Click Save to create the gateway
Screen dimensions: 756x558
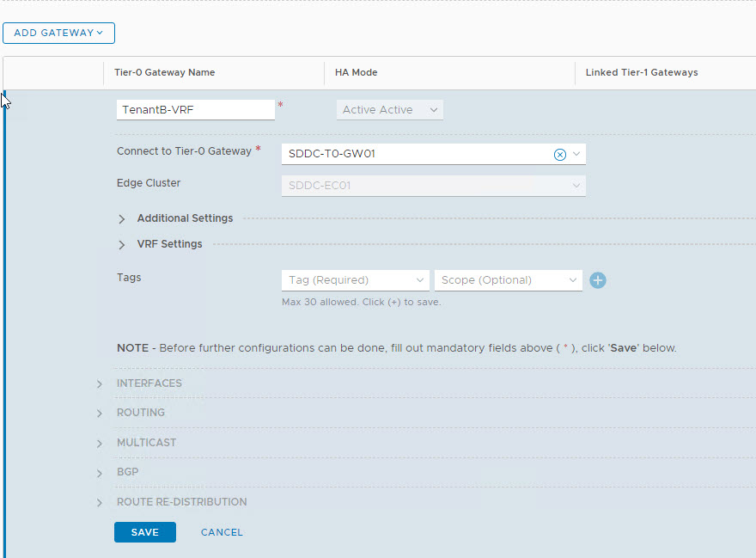144,532
